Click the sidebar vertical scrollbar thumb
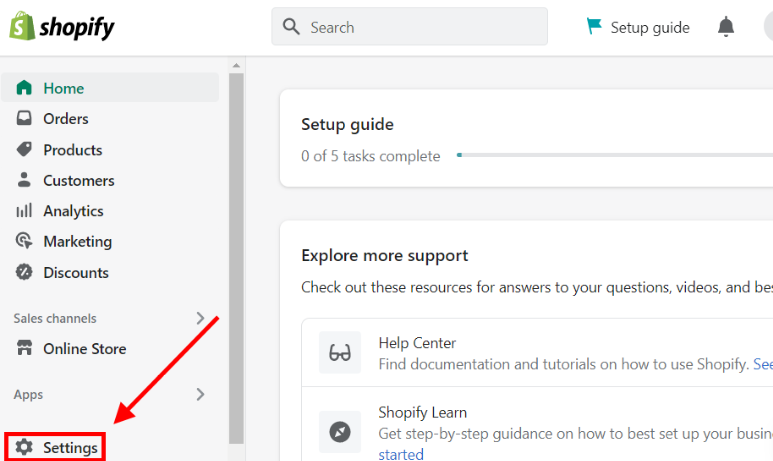Screen dimensions: 773x461 (236, 258)
